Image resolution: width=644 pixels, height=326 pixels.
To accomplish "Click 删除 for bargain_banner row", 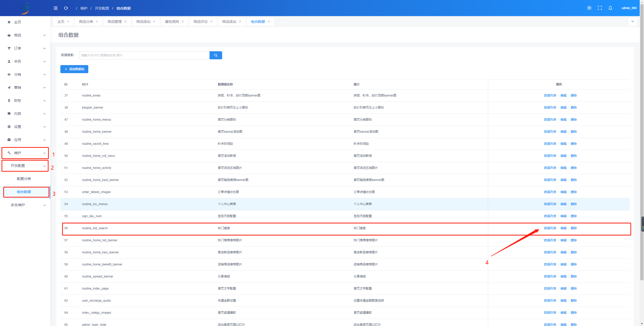I will (574, 108).
